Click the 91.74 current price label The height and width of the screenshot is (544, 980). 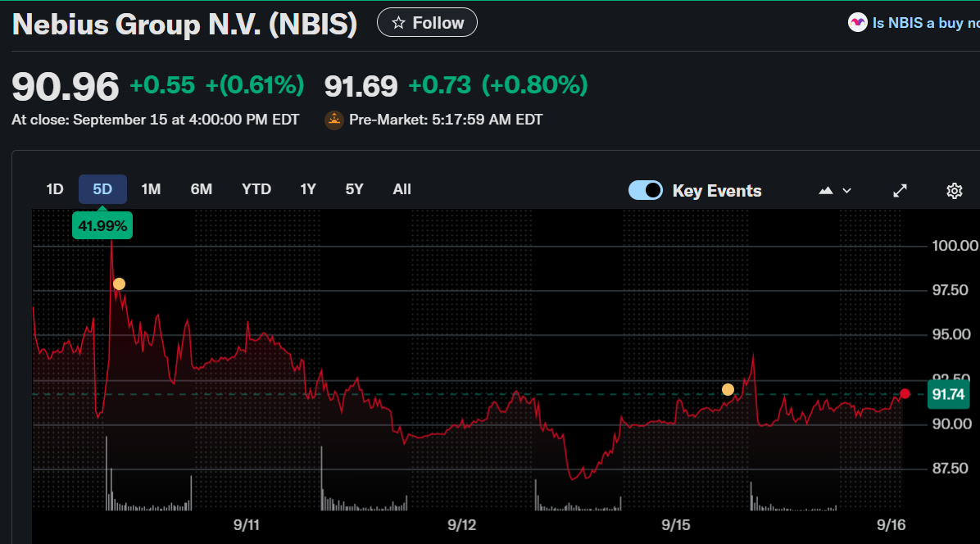point(948,395)
